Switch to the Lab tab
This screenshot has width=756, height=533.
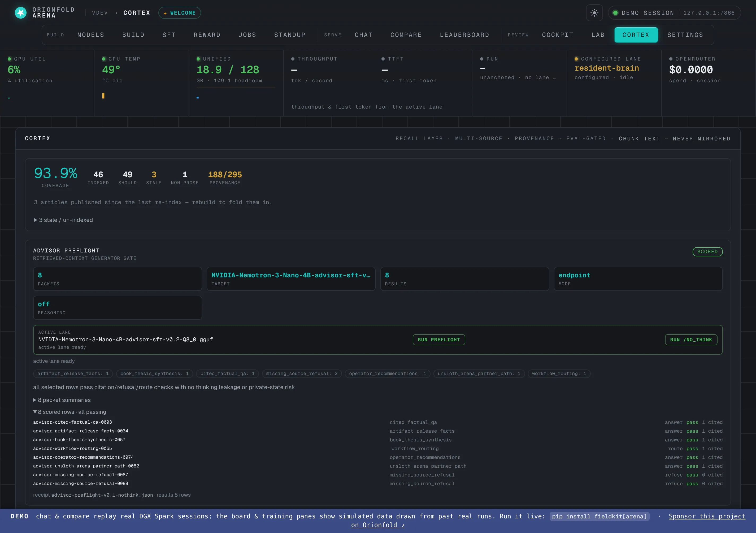tap(598, 35)
